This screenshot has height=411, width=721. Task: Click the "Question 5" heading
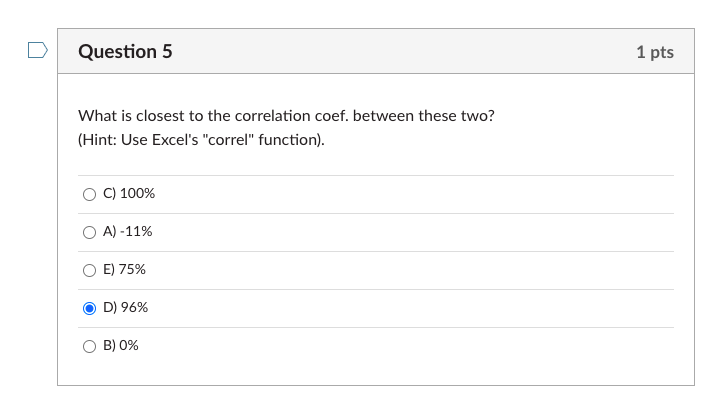point(125,51)
